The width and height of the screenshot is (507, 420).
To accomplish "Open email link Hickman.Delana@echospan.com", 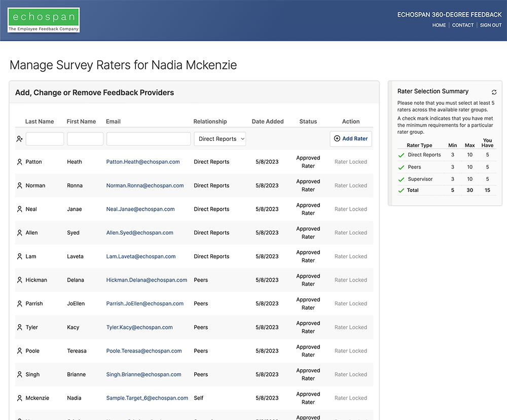I will coord(147,280).
